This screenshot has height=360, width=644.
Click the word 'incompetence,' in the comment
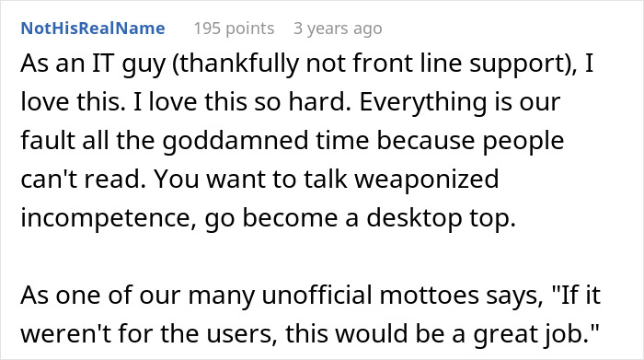[109, 217]
